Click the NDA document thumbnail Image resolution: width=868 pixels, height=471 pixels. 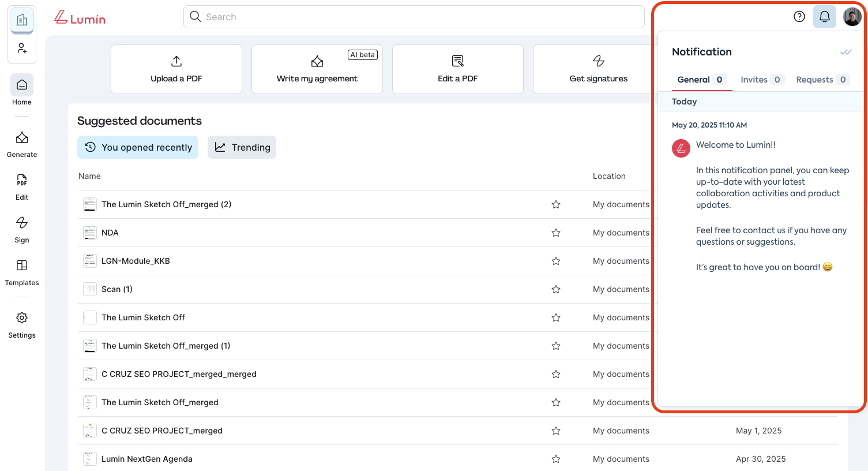[90, 233]
